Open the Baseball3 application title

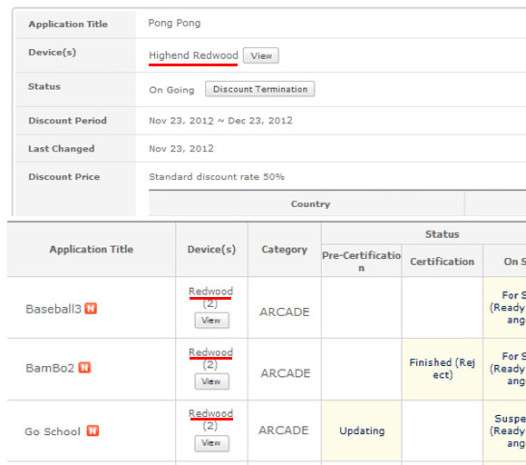[53, 309]
